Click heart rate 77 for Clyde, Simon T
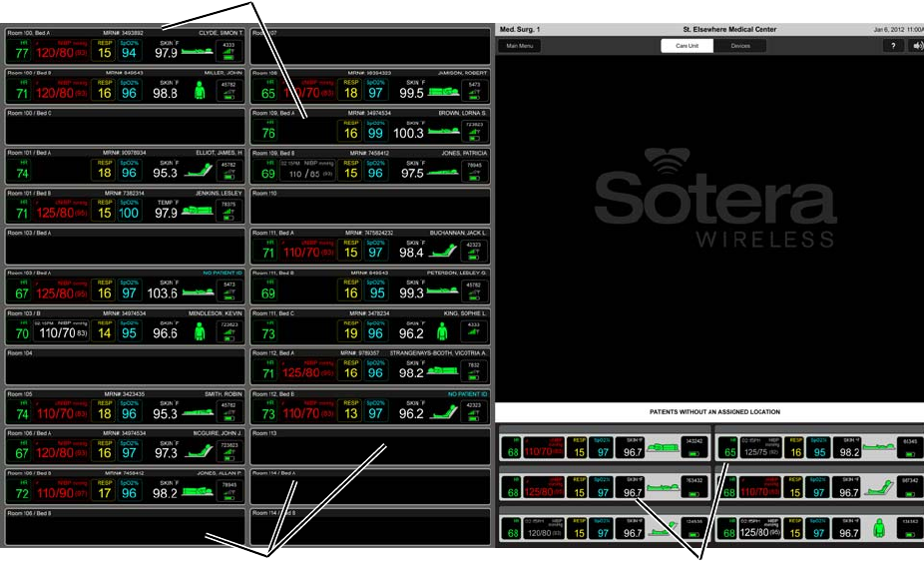This screenshot has width=924, height=562. [22, 53]
